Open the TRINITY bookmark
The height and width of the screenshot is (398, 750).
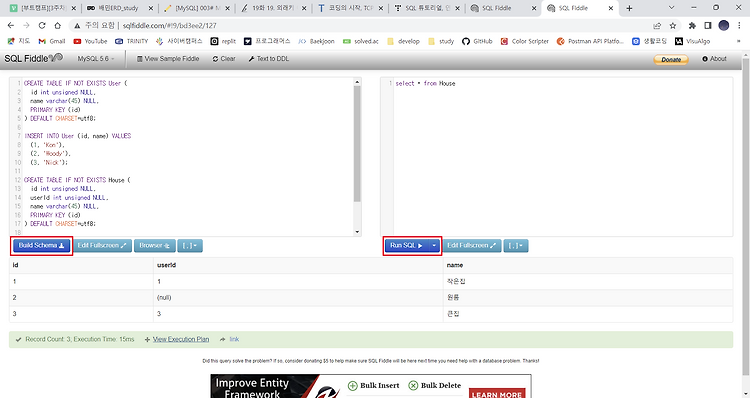132,41
